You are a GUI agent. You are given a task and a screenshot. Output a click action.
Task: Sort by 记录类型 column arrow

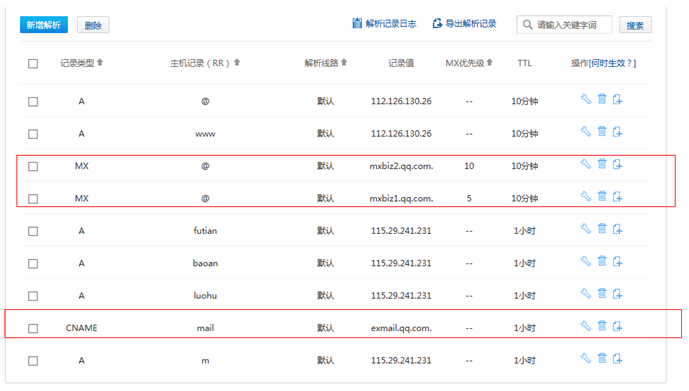100,62
